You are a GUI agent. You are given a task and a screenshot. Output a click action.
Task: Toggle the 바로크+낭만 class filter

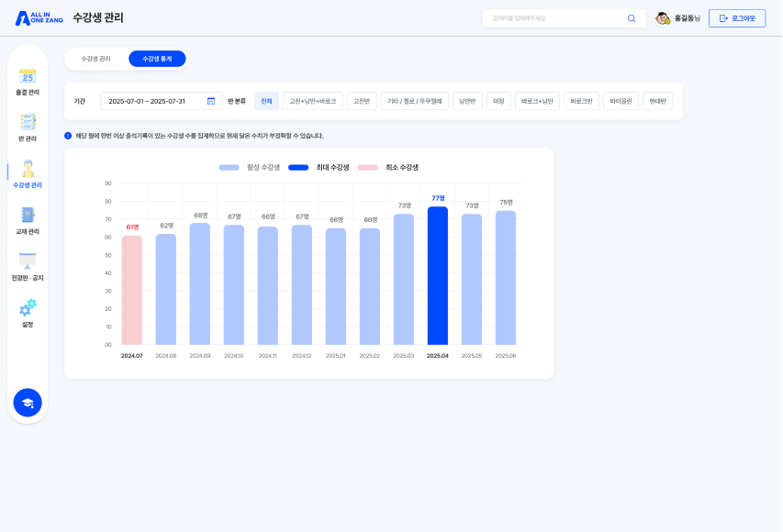tap(537, 101)
